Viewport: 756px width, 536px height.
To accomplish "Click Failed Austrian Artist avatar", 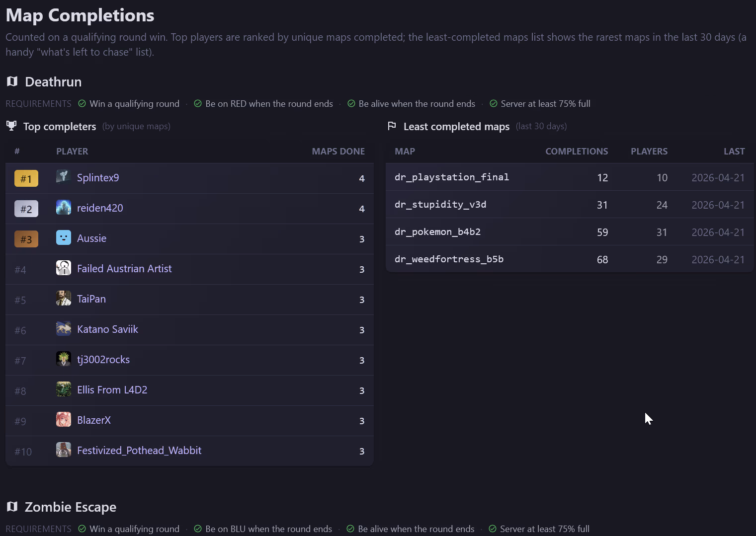I will point(64,268).
